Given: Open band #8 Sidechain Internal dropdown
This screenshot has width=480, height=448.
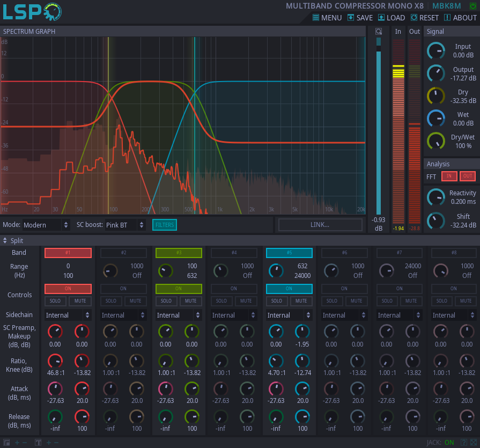Looking at the screenshot, I should click(454, 315).
